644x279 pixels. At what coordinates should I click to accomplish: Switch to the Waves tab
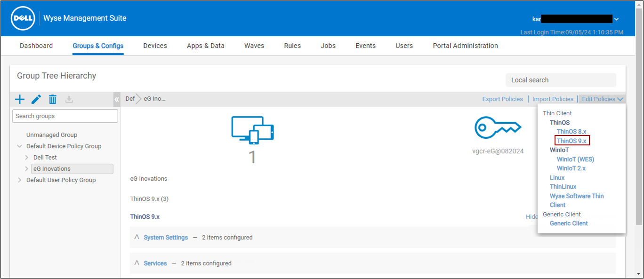254,46
